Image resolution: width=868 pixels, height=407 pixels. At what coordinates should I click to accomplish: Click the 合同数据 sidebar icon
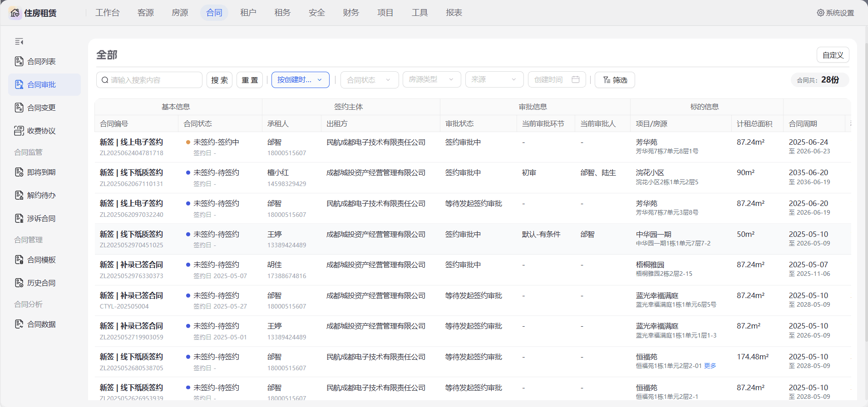click(19, 324)
